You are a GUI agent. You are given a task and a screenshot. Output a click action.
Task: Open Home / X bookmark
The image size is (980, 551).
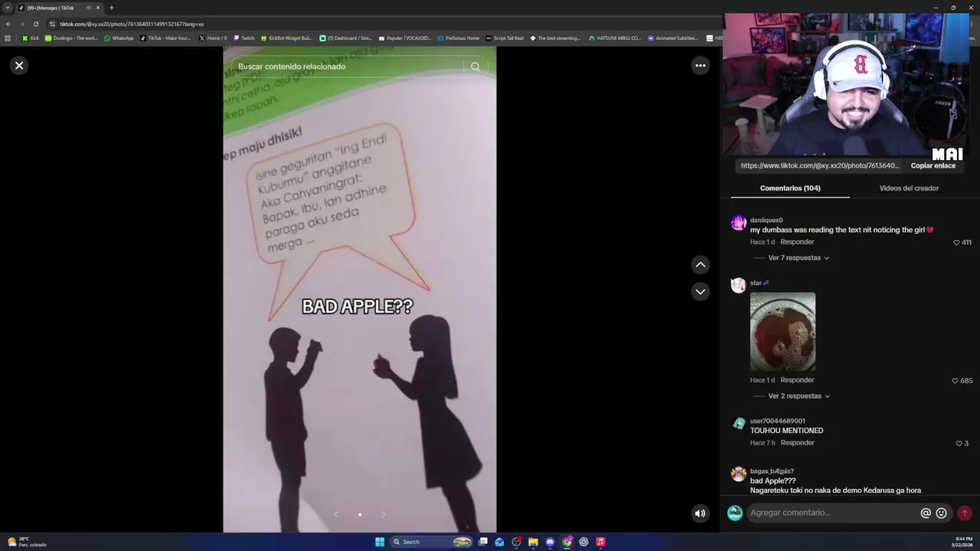(x=213, y=38)
